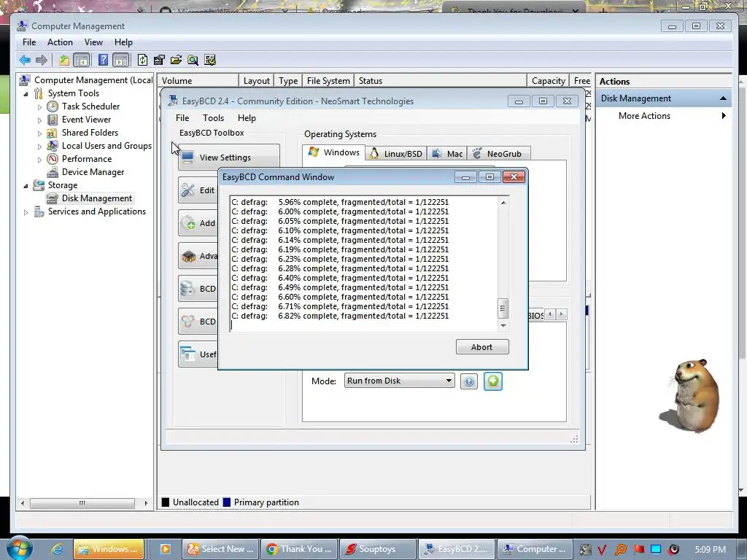Select Disk Management under Storage
Image resolution: width=747 pixels, height=560 pixels.
97,198
